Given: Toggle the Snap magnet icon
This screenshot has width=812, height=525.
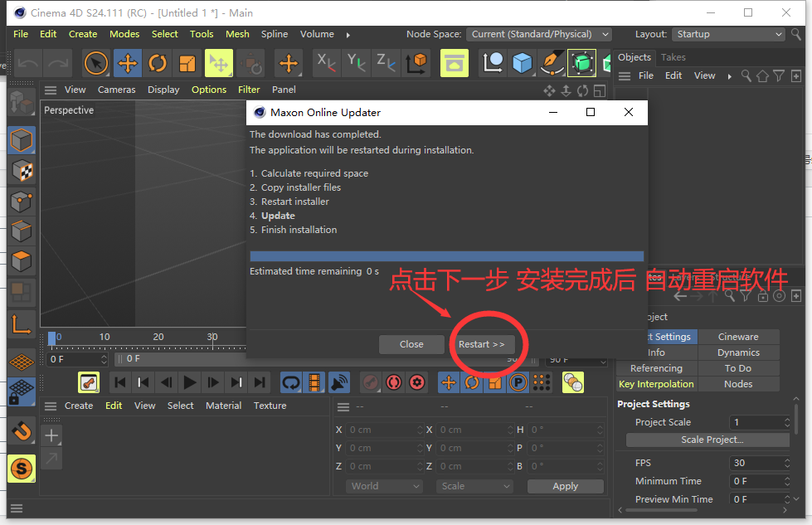Looking at the screenshot, I should (x=22, y=430).
